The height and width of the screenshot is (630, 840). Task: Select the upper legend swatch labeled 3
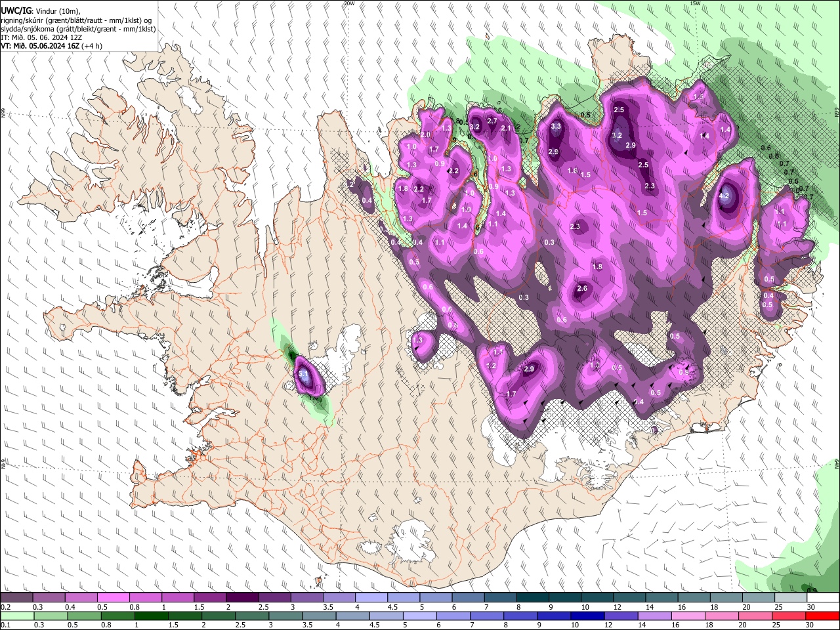click(x=306, y=597)
